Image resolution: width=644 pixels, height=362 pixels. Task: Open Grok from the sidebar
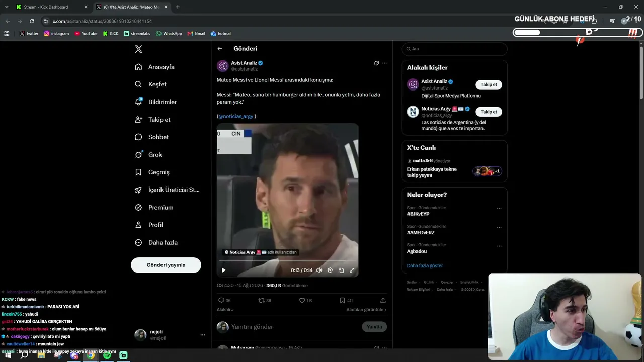coord(148,155)
